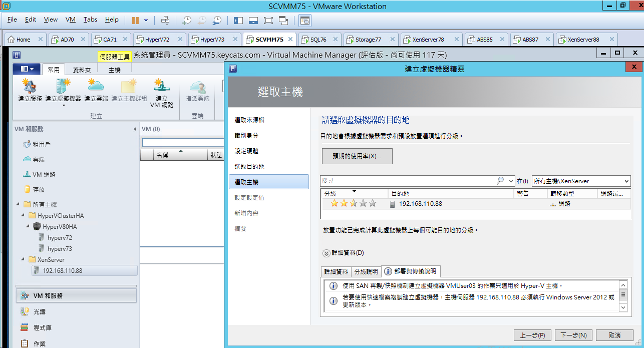Select 租用戶 in the navigation pane
Screen dimensions: 644x348
[42, 144]
